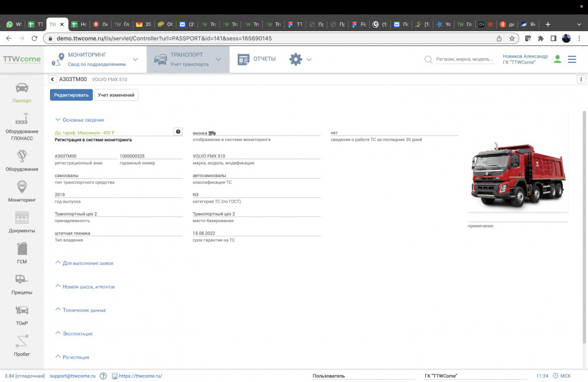Expand the Мониторинг dropdown arrow
Image resolution: width=588 pixels, height=382 pixels.
tap(135, 59)
